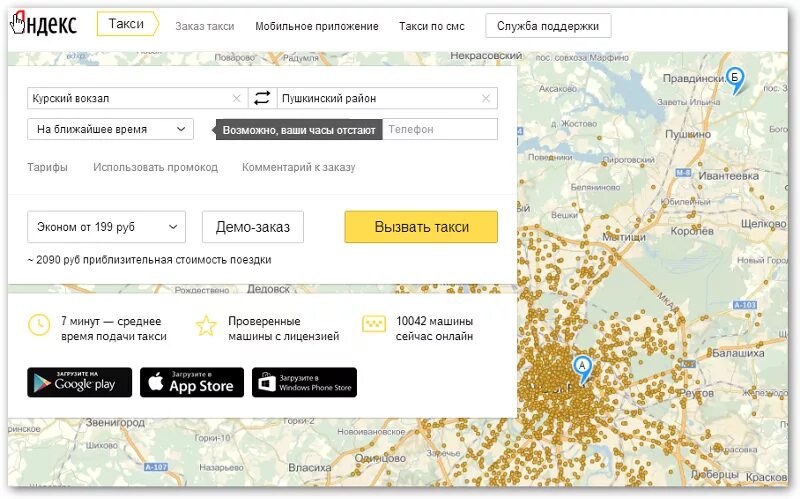The width and height of the screenshot is (800, 499).
Task: Click Проверенные машины с лицензией text
Action: click(284, 329)
